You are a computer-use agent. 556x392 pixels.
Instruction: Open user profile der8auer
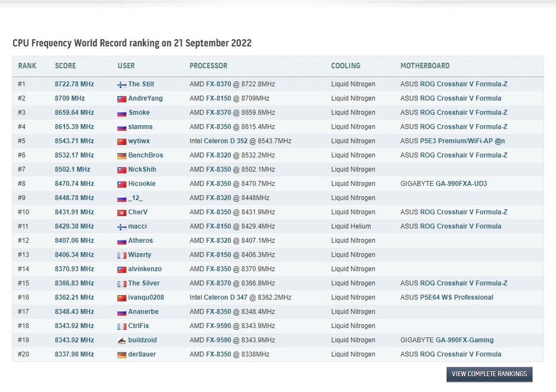142,354
